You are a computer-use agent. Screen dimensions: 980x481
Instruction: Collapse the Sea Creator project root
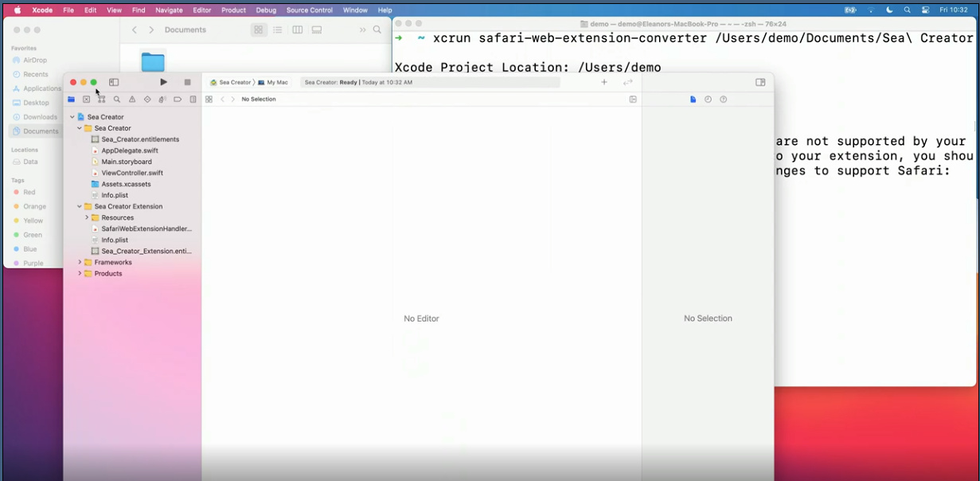point(72,117)
